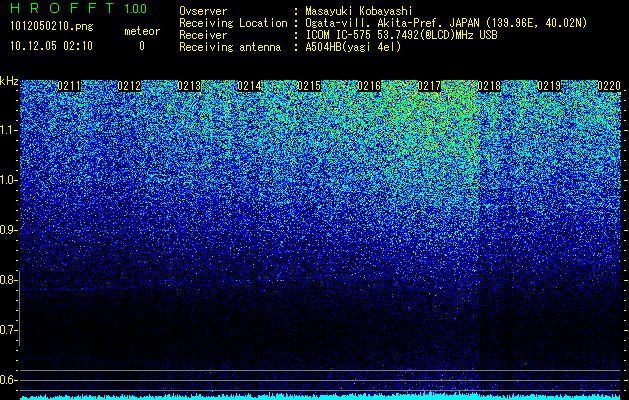Screen dimensions: 629x400
Task: Click the HROFFT 1.0.0 title
Action: click(79, 8)
